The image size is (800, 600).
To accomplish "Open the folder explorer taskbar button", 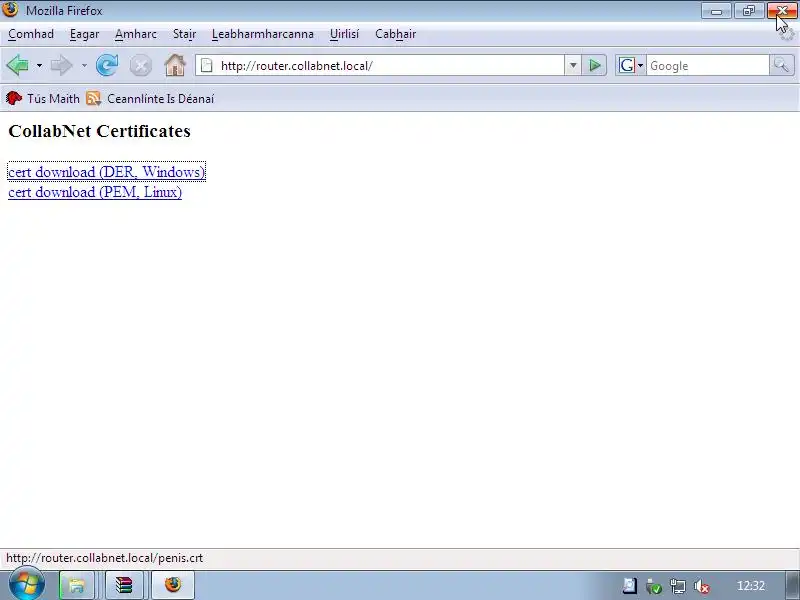I will tap(77, 585).
